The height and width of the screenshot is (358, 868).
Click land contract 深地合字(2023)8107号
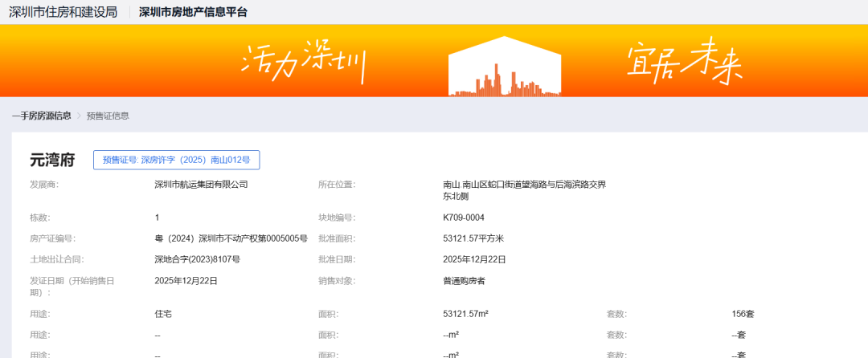click(197, 259)
